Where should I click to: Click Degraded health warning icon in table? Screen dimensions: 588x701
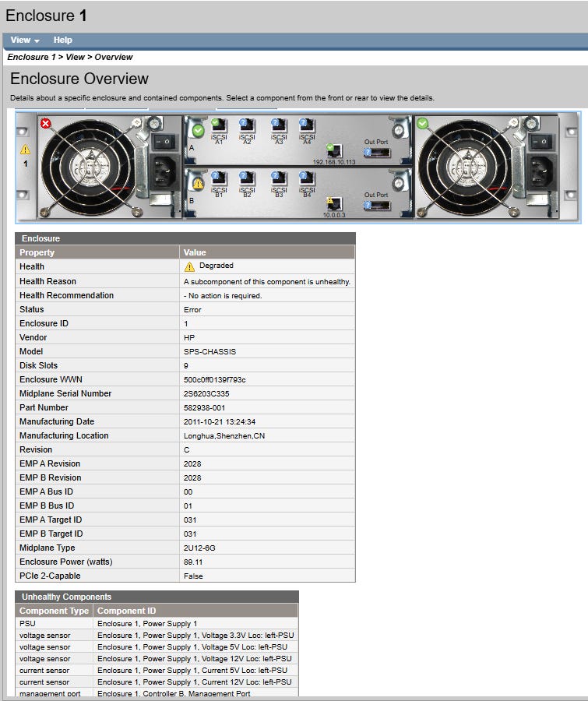pyautogui.click(x=189, y=267)
